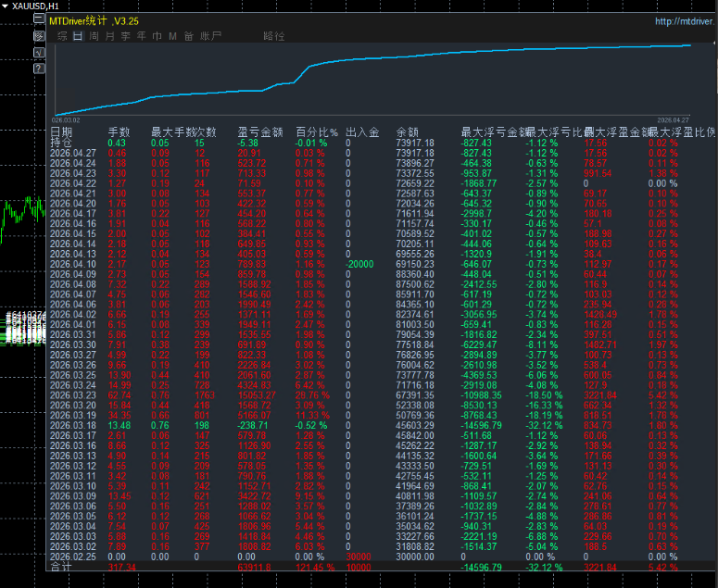The width and height of the screenshot is (718, 588).
Task: Click profit value 4324.83
Action: pyautogui.click(x=254, y=385)
